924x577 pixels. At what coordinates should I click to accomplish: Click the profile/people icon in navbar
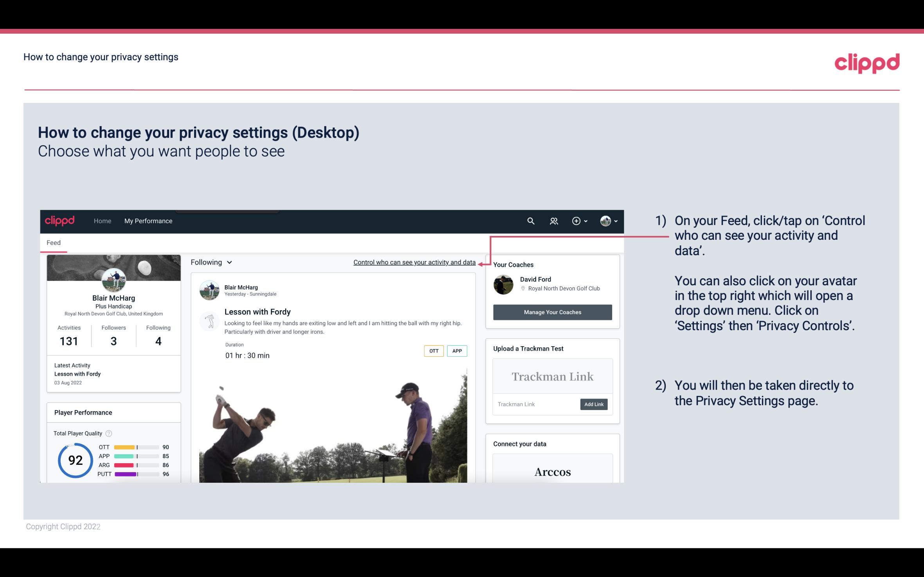(x=553, y=221)
